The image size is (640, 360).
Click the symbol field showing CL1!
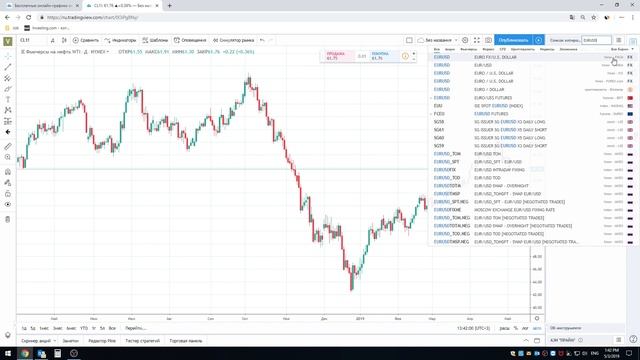pos(33,40)
